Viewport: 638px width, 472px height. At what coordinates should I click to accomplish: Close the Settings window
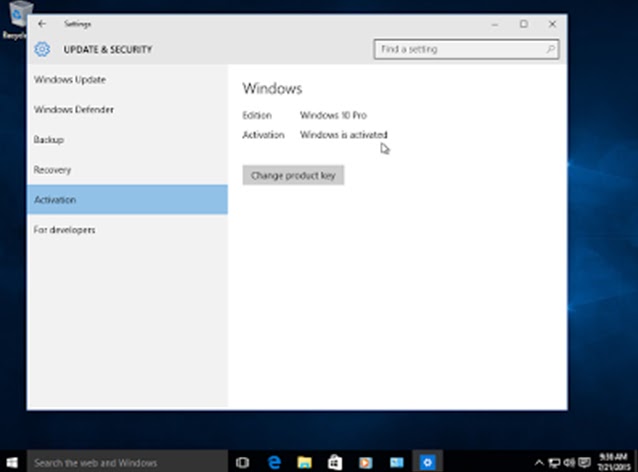point(552,24)
